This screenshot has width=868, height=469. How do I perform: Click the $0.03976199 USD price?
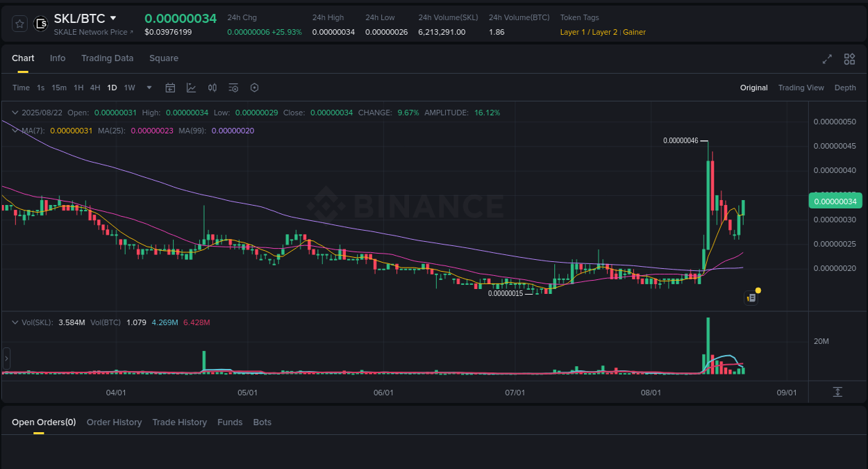[x=169, y=32]
